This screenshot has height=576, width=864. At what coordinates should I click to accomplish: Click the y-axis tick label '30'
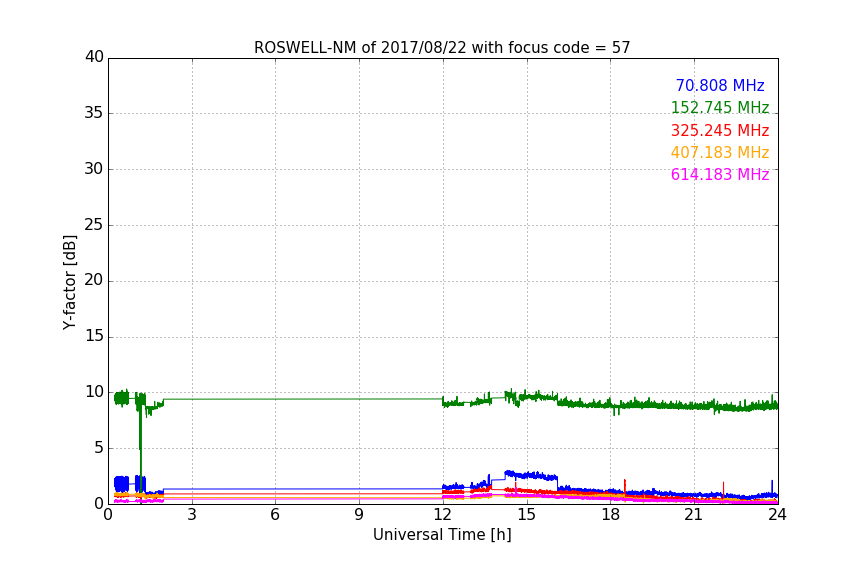(x=94, y=169)
